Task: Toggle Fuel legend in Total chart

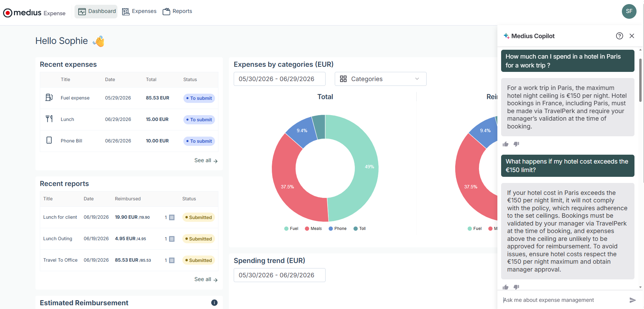Action: pos(291,229)
